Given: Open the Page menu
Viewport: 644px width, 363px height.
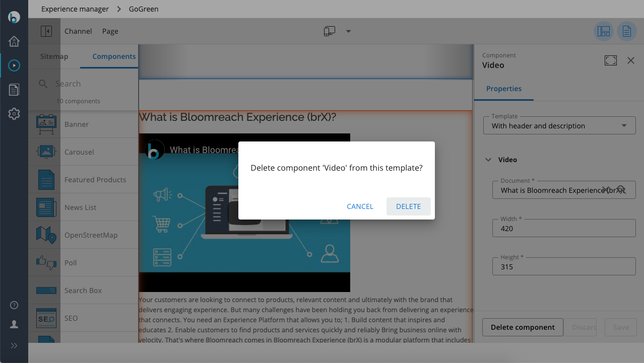Looking at the screenshot, I should click(x=110, y=31).
